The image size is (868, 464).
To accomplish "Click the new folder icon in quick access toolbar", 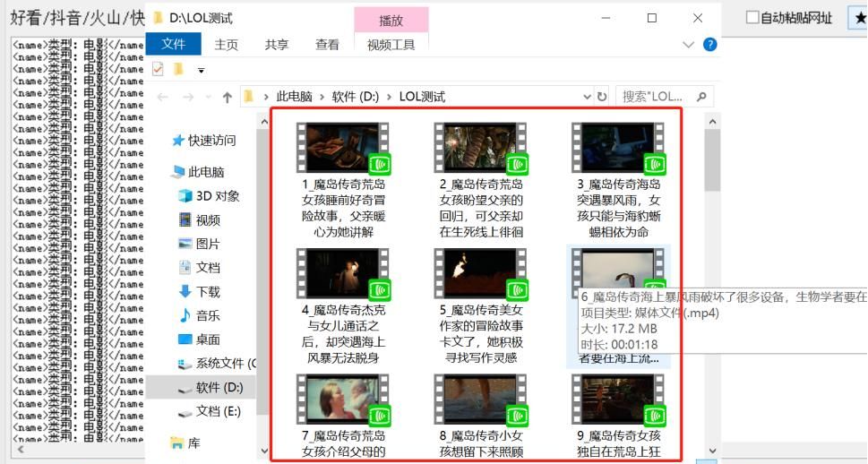I will tap(178, 69).
